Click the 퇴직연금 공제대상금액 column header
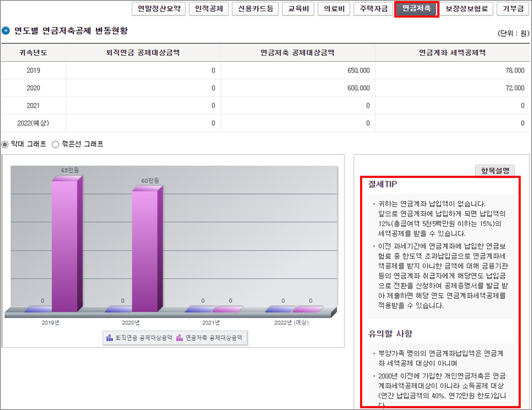 click(x=143, y=53)
